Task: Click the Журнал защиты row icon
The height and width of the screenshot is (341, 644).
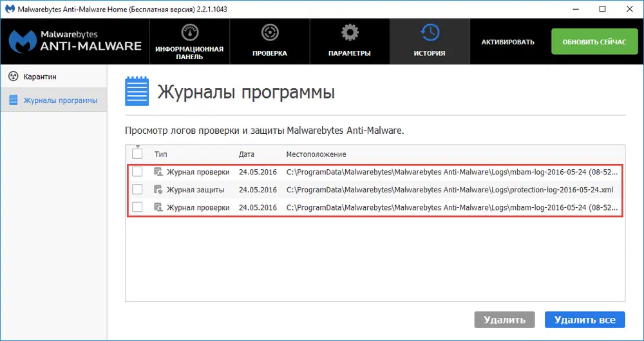Action: (x=158, y=190)
